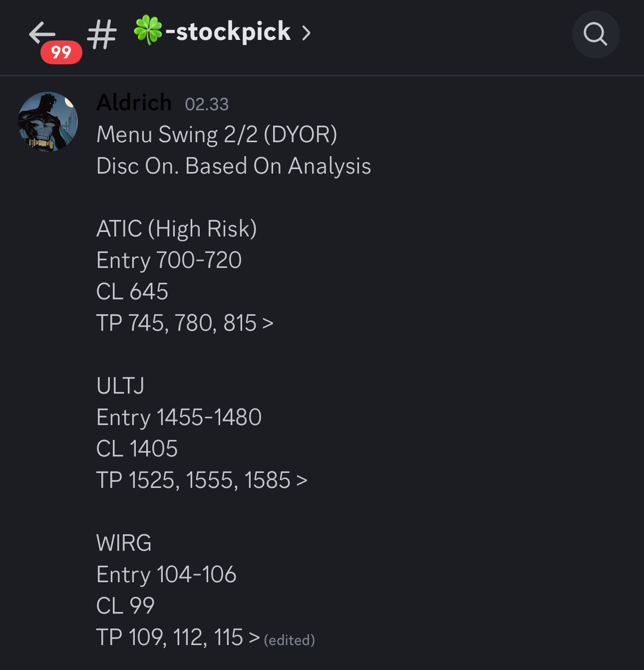Click the "TP 745, 780, 815 >" line
The width and height of the screenshot is (644, 670).
[185, 323]
